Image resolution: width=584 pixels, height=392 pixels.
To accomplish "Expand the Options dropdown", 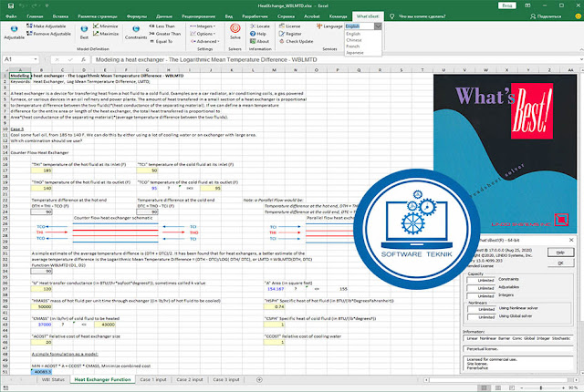I will tap(203, 34).
